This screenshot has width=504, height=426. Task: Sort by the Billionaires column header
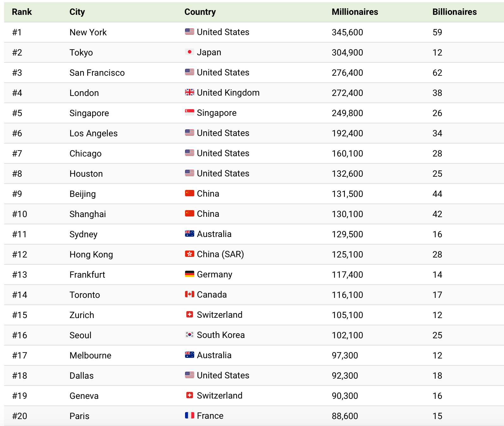click(454, 12)
